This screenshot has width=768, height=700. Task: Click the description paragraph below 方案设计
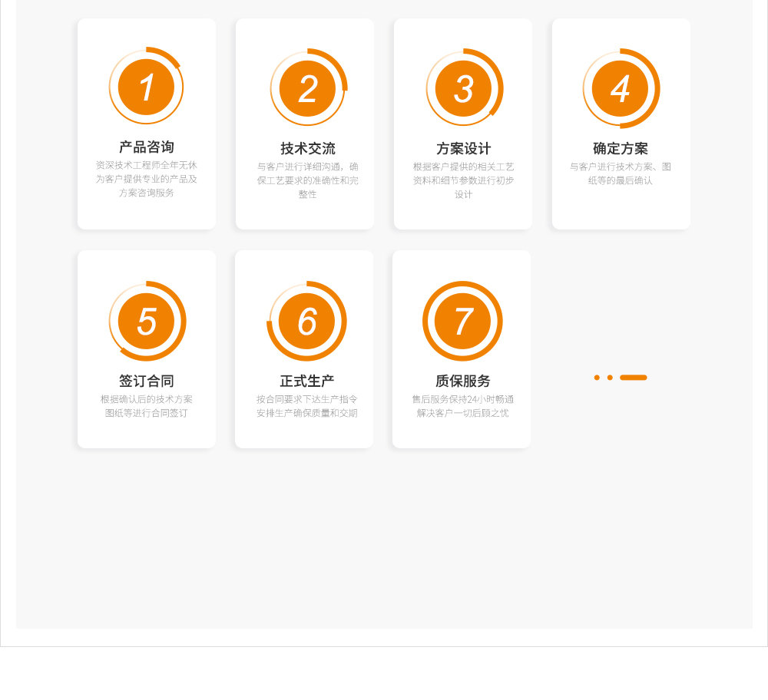coord(463,180)
